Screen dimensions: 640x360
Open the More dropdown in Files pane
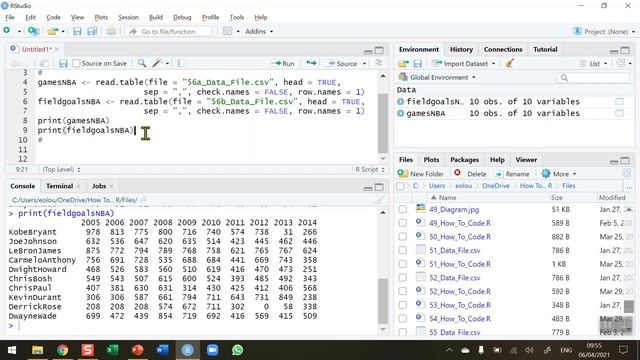559,174
